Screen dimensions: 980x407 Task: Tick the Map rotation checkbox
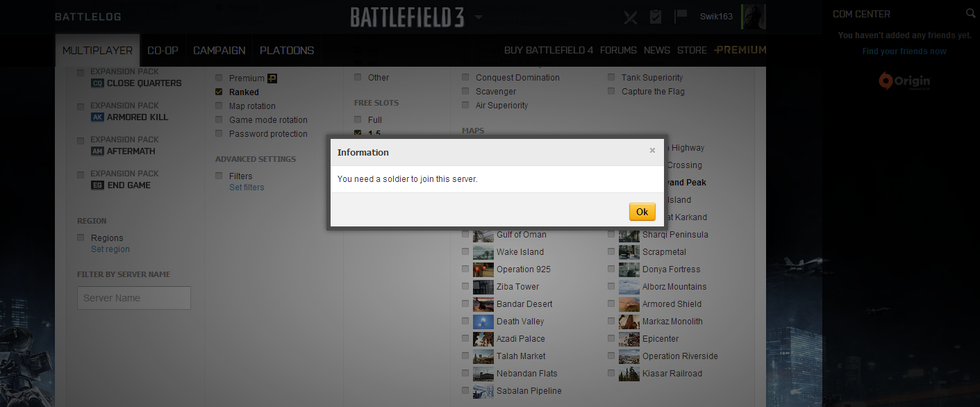pyautogui.click(x=219, y=106)
